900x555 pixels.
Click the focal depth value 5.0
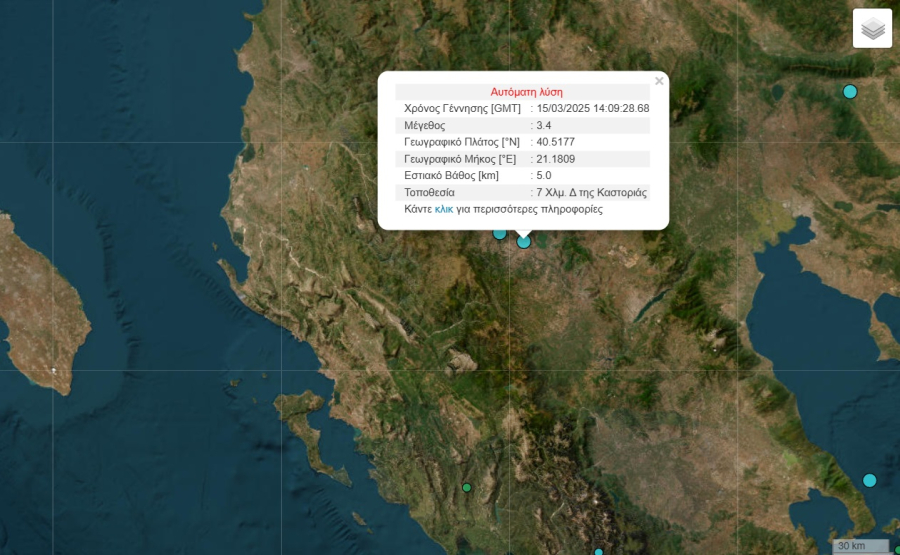(544, 176)
